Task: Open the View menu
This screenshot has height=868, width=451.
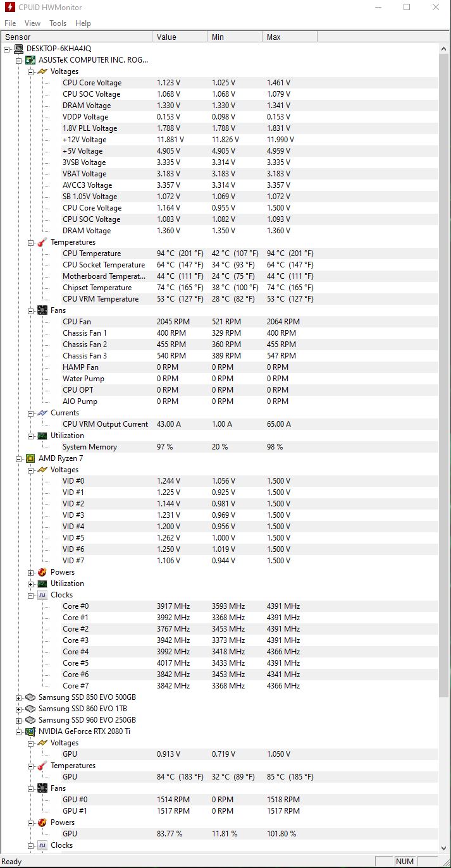Action: pyautogui.click(x=32, y=23)
